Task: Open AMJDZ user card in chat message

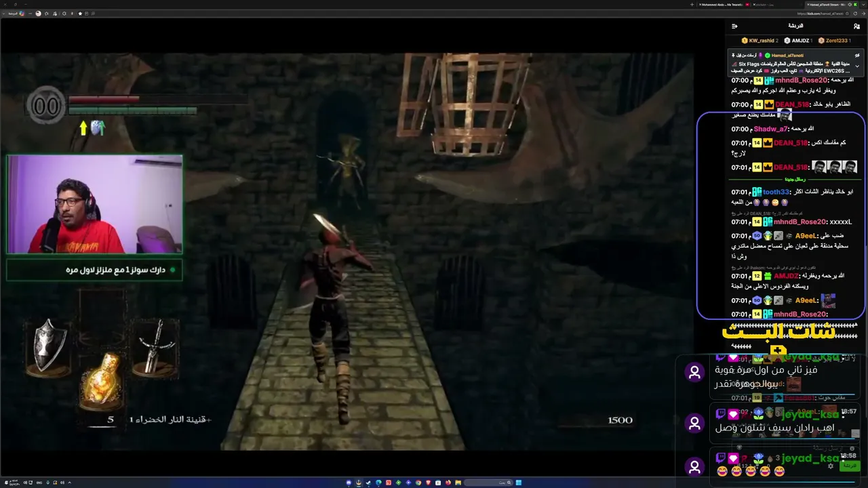Action: click(787, 277)
